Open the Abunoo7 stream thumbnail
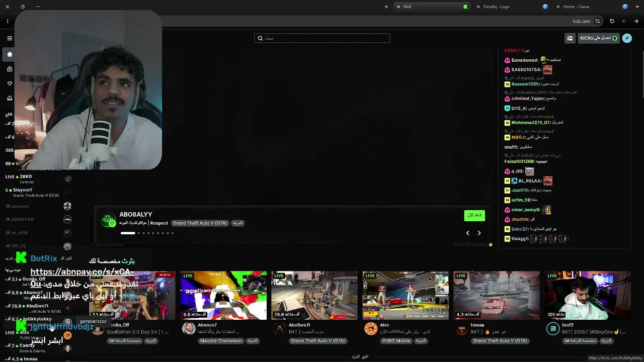The height and width of the screenshot is (362, 644). 223,295
